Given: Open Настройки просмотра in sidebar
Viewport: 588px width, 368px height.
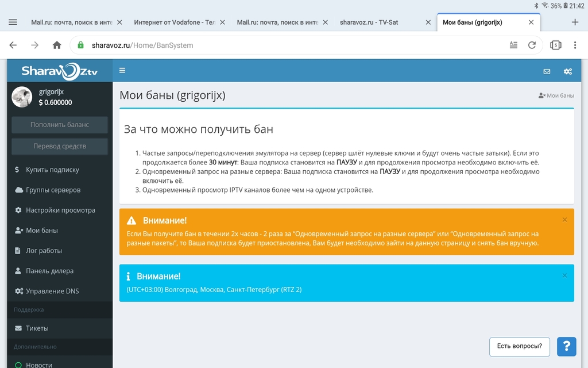Looking at the screenshot, I should [x=60, y=210].
